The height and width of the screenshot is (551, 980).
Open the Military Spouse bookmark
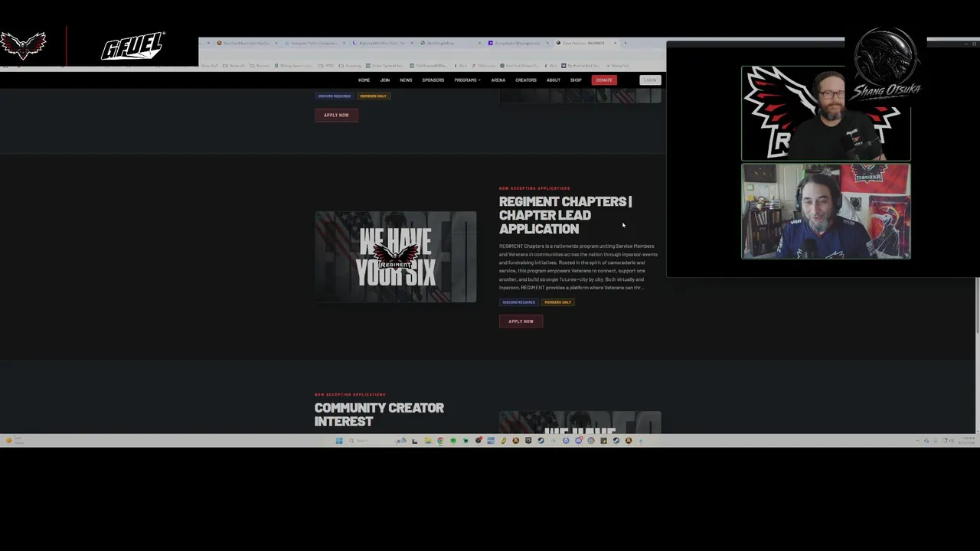pos(295,66)
